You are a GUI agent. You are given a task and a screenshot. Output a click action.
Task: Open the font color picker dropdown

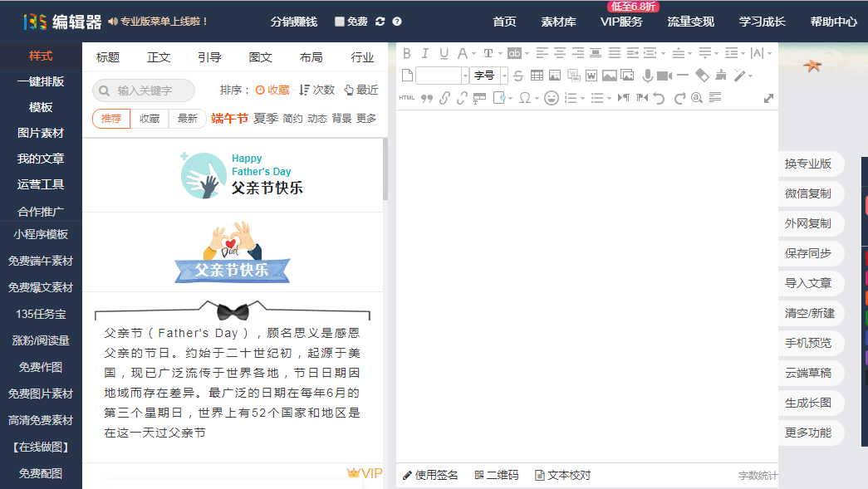[x=473, y=54]
